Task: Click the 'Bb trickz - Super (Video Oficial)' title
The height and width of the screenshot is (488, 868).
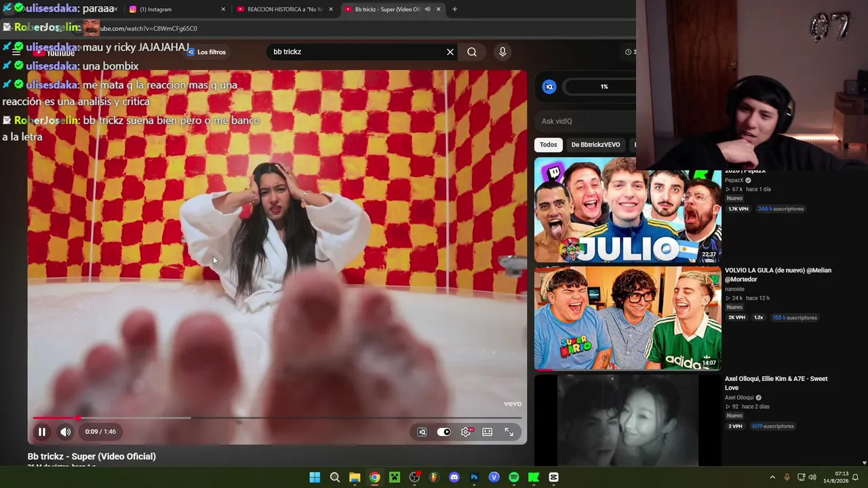Action: pyautogui.click(x=92, y=457)
